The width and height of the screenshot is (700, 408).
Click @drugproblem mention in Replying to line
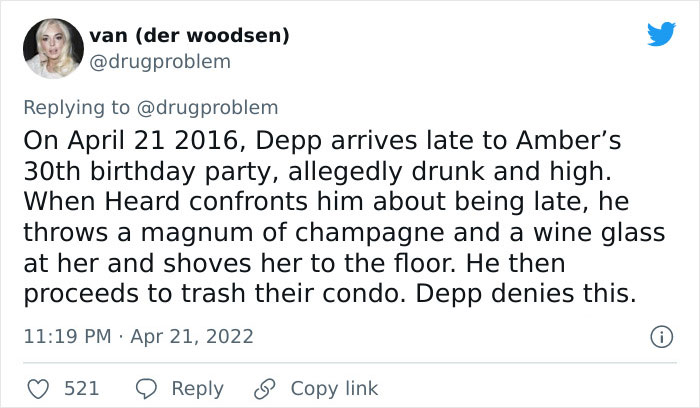[x=208, y=108]
